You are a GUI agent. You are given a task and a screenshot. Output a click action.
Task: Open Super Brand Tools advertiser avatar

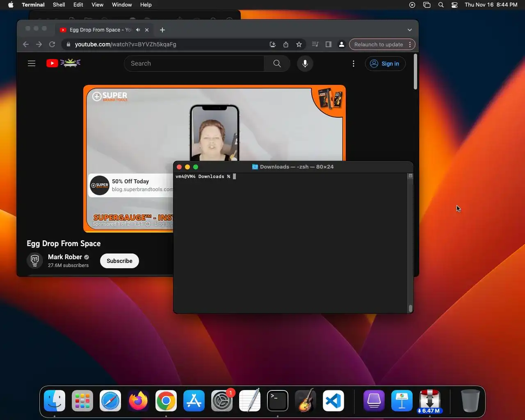[x=100, y=185]
